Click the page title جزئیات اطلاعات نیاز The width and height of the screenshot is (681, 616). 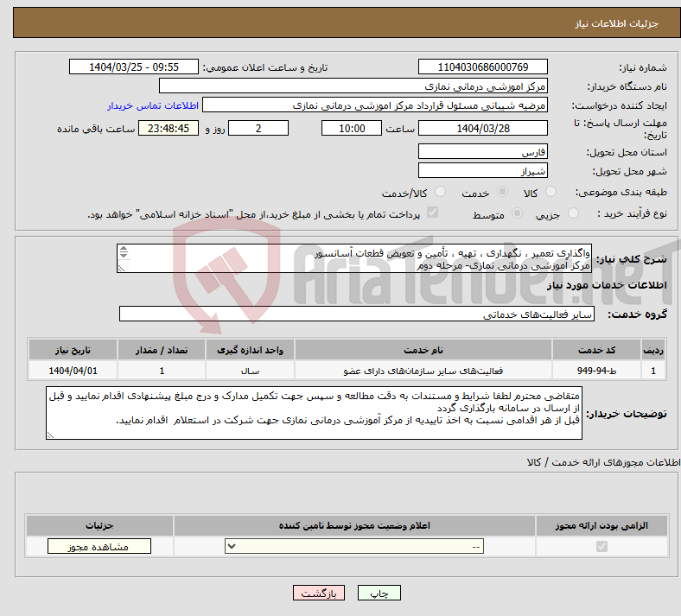pyautogui.click(x=617, y=23)
